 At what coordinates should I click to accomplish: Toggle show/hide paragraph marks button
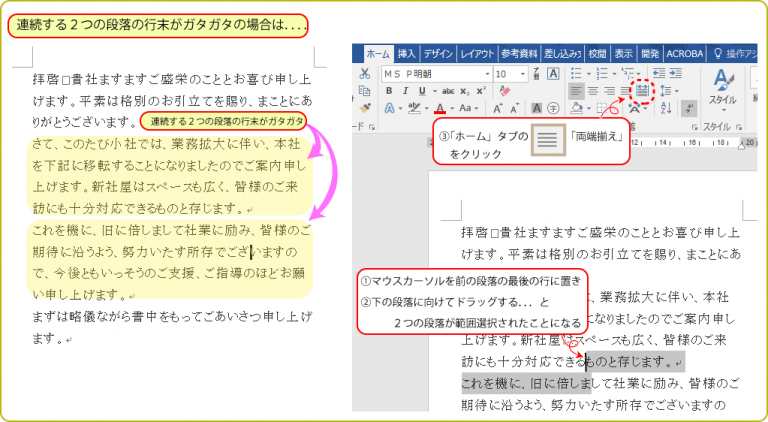pos(689,108)
